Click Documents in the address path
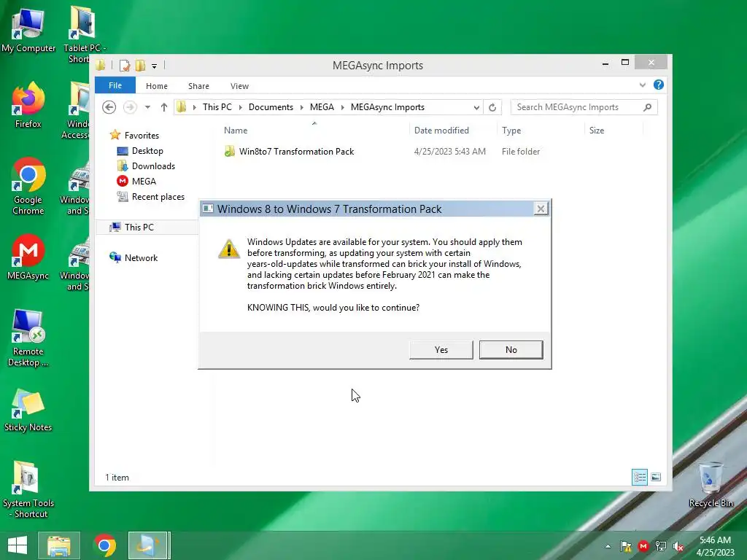 (271, 107)
